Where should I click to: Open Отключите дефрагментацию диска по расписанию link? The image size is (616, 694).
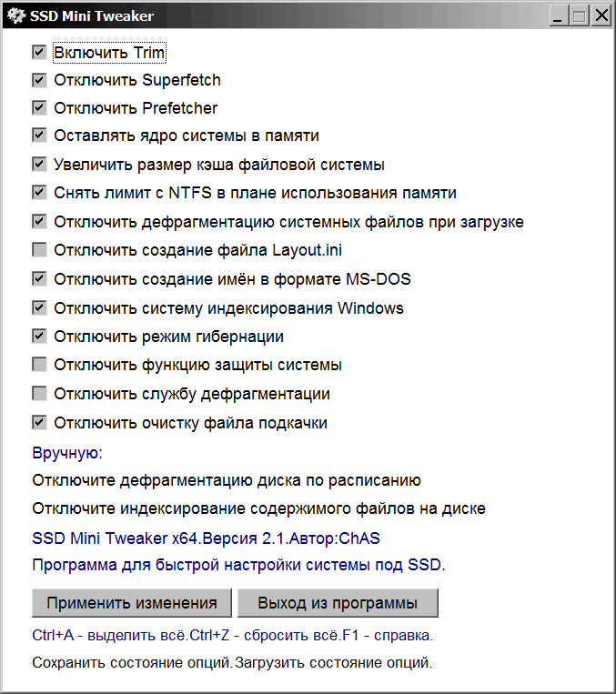pyautogui.click(x=227, y=480)
